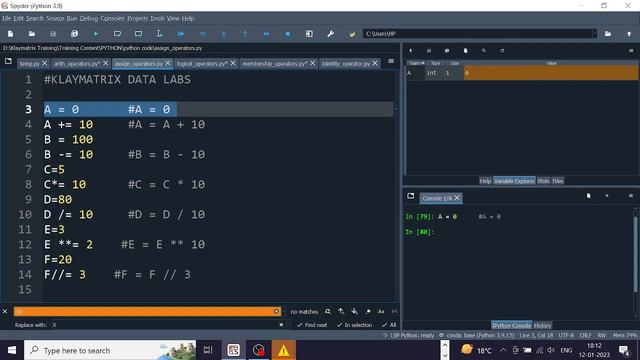Replace In selection button
The image size is (640, 360).
[354, 325]
